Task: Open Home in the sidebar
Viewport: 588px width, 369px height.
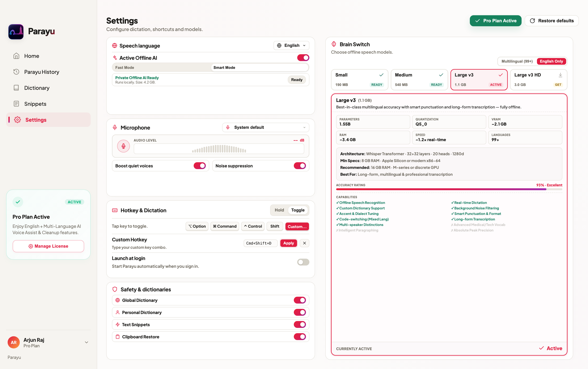Action: coord(48,56)
